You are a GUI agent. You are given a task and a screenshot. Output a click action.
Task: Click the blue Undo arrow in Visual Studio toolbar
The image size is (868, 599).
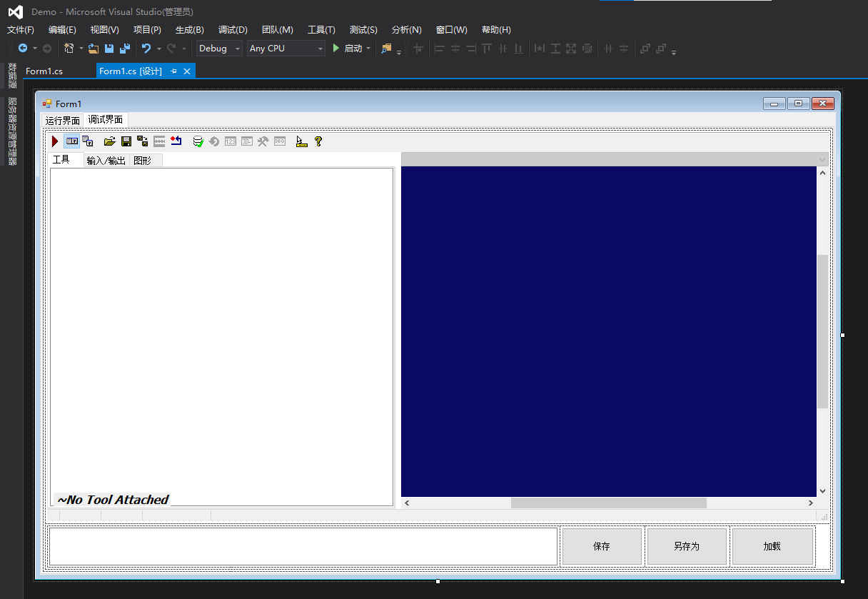point(146,48)
